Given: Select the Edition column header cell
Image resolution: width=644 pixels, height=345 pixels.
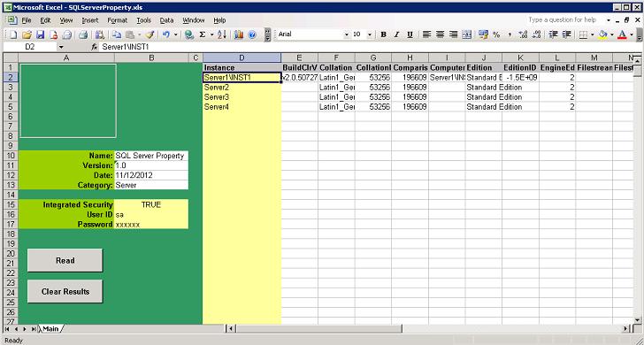Looking at the screenshot, I should click(483, 67).
